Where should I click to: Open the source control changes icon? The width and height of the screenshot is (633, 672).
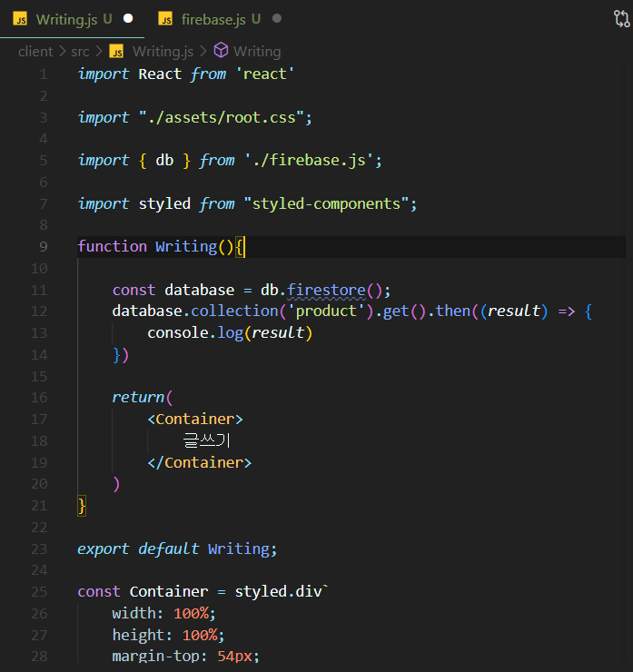pyautogui.click(x=621, y=19)
